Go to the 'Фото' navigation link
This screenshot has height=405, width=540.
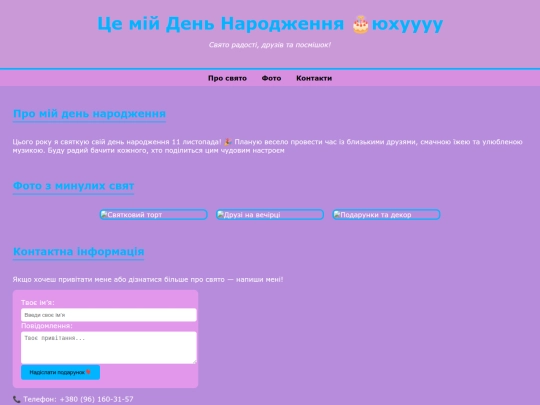pos(271,78)
